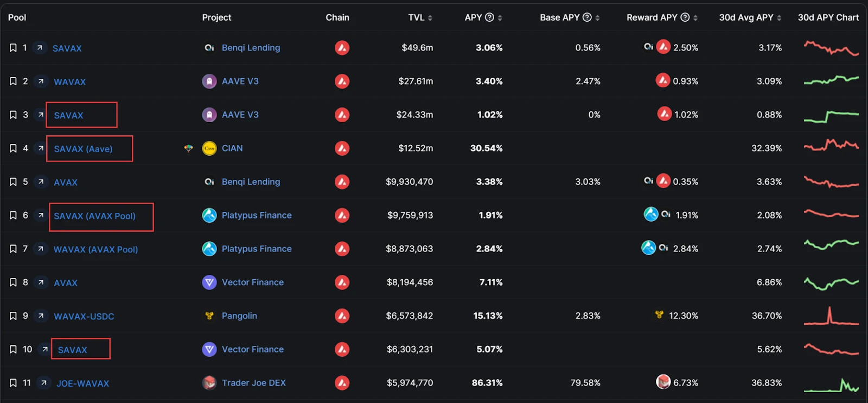Click 30d APY chart for row 1 SAVAX
This screenshot has width=868, height=403.
click(x=831, y=48)
